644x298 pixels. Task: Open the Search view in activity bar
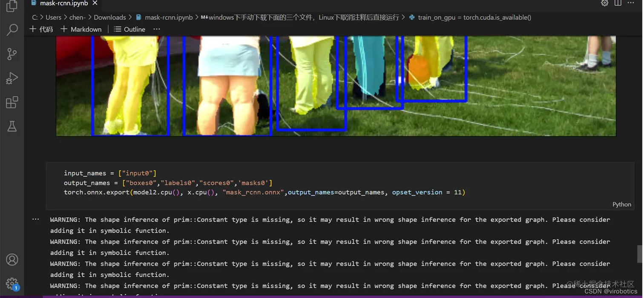click(x=12, y=30)
